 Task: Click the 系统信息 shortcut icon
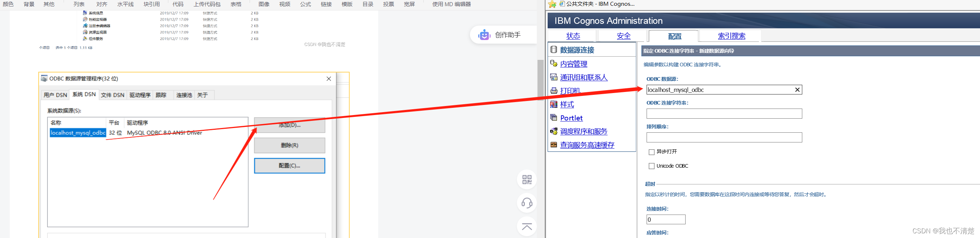pos(85,13)
